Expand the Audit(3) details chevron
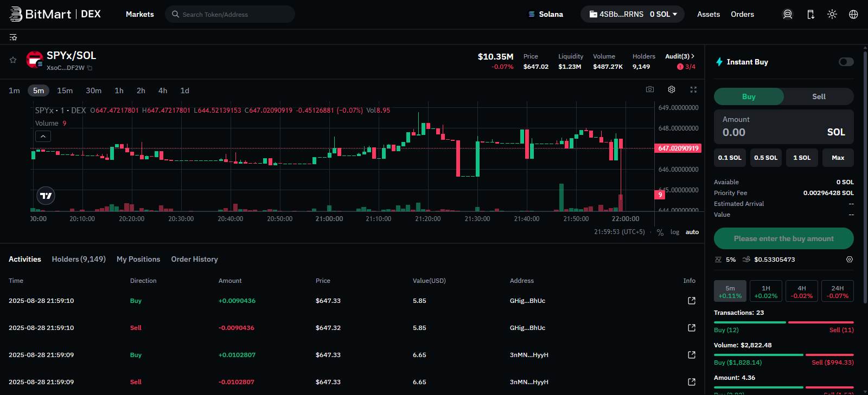Image resolution: width=868 pixels, height=395 pixels. pos(693,56)
